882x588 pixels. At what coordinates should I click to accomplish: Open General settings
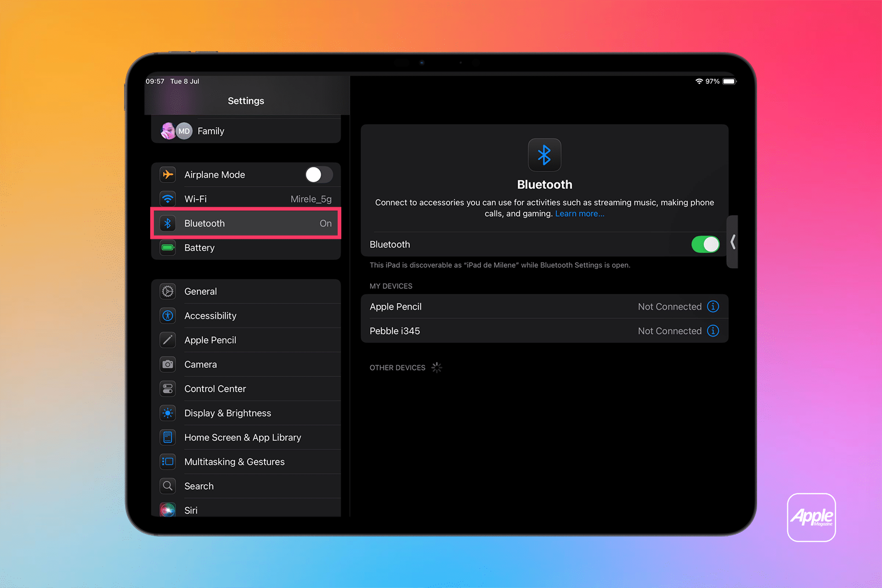click(x=246, y=291)
